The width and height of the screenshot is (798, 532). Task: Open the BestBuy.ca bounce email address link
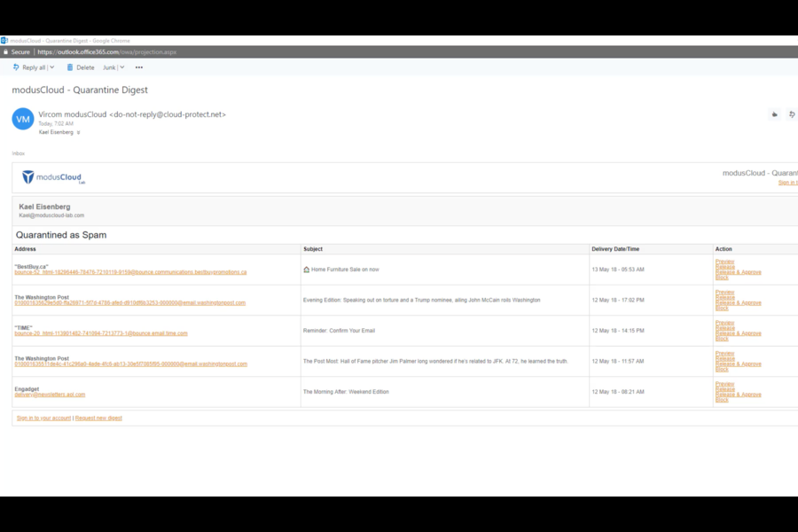[130, 272]
